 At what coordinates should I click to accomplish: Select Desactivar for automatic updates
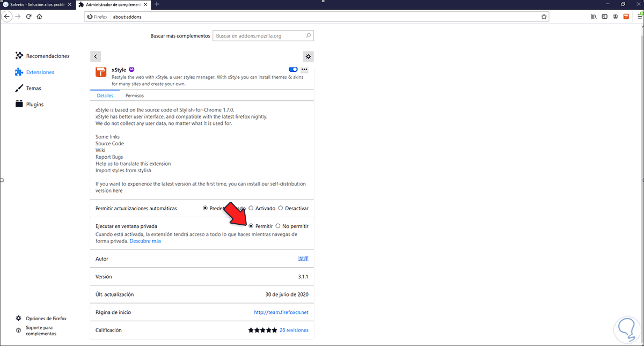click(x=281, y=208)
